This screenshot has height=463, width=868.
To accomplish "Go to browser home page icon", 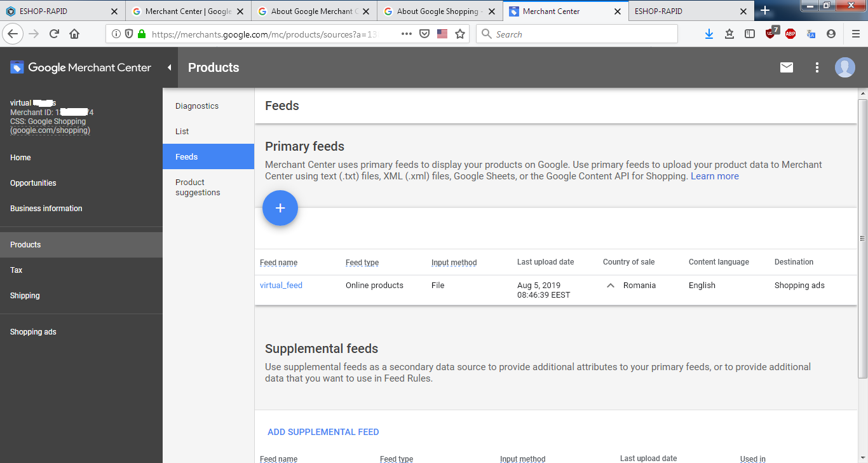I will pyautogui.click(x=74, y=34).
